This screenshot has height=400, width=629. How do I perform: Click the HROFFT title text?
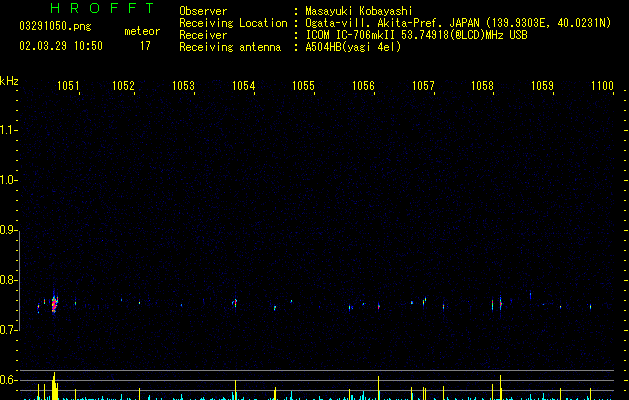(x=102, y=8)
